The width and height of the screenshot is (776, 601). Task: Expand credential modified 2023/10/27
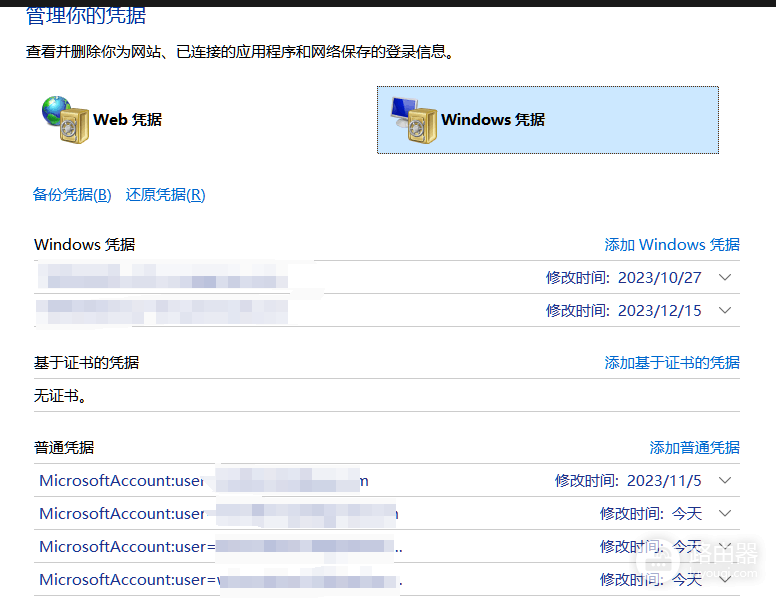coord(725,277)
